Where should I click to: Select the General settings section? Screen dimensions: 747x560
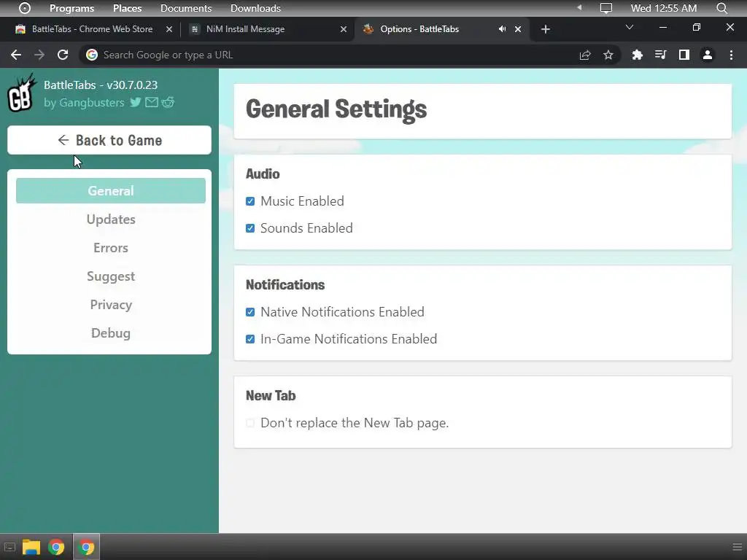click(x=111, y=190)
